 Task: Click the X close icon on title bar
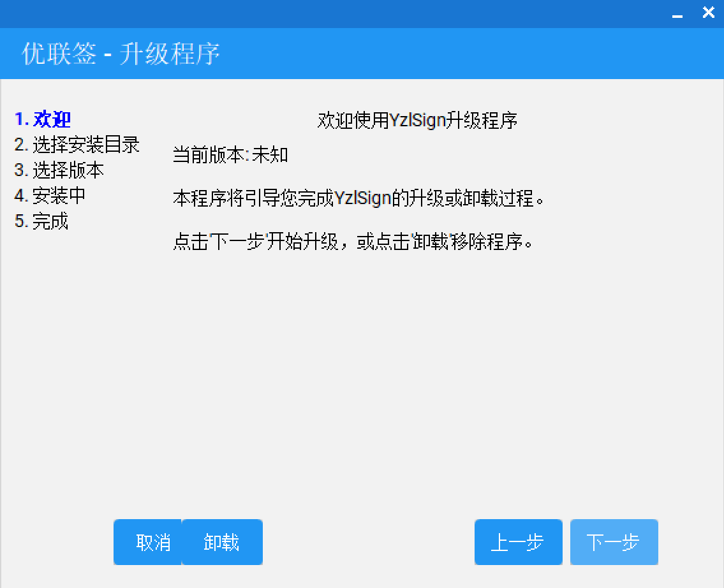(708, 12)
